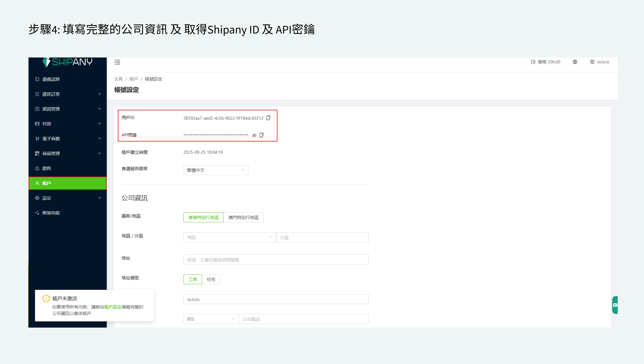Open the green chat widget
This screenshot has height=364, width=644.
pyautogui.click(x=615, y=305)
